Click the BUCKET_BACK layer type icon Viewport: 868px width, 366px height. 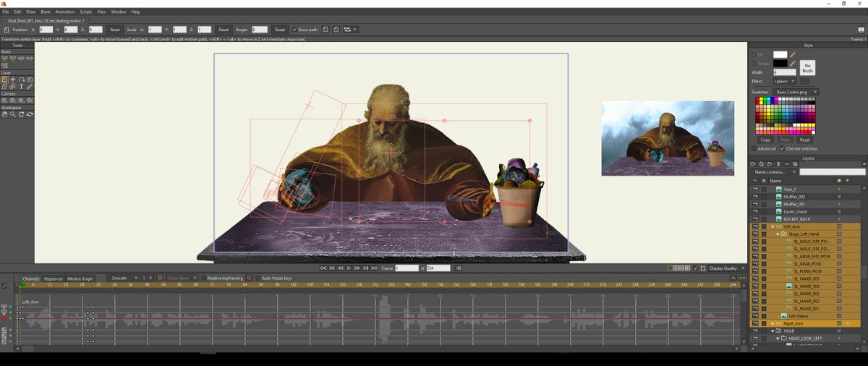pyautogui.click(x=779, y=218)
